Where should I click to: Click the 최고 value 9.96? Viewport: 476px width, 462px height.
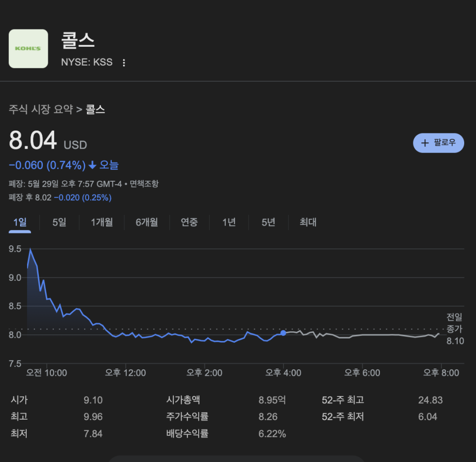pos(93,417)
